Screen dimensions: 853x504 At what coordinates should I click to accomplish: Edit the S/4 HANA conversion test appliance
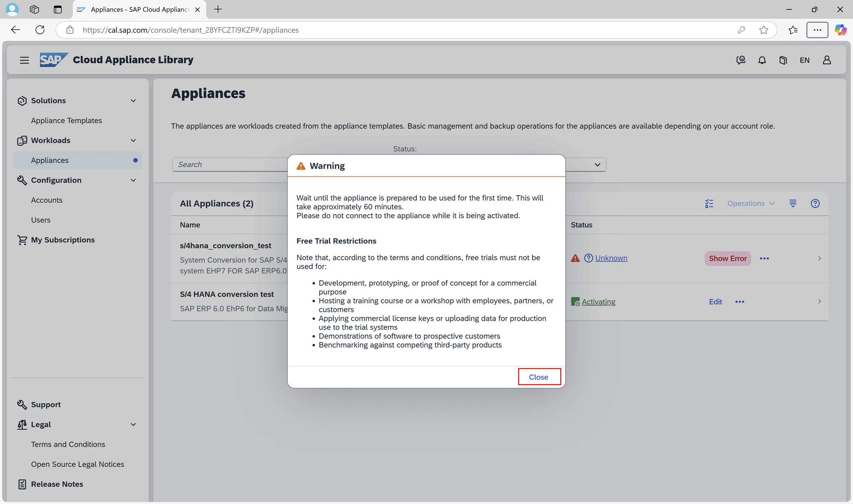[716, 302]
